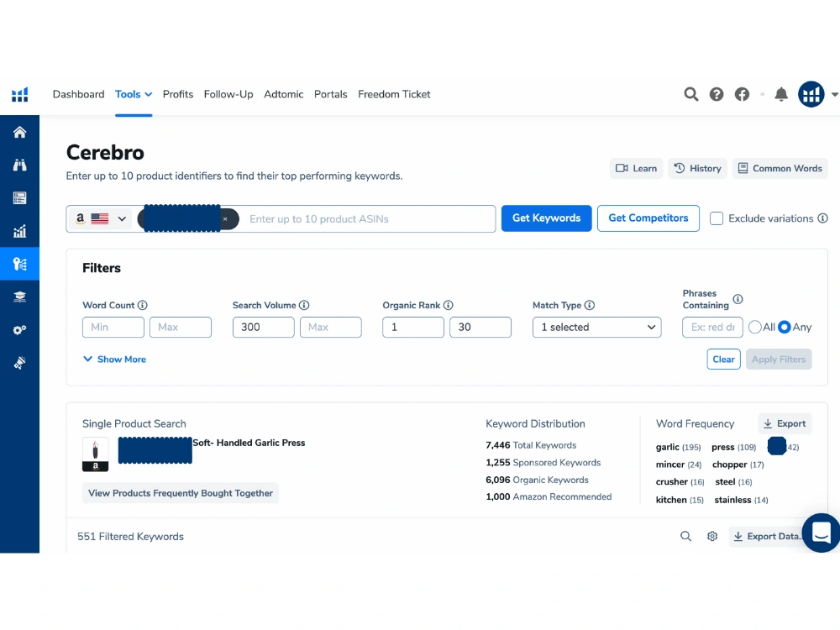Click the info icon next to Exclude variations

(823, 218)
